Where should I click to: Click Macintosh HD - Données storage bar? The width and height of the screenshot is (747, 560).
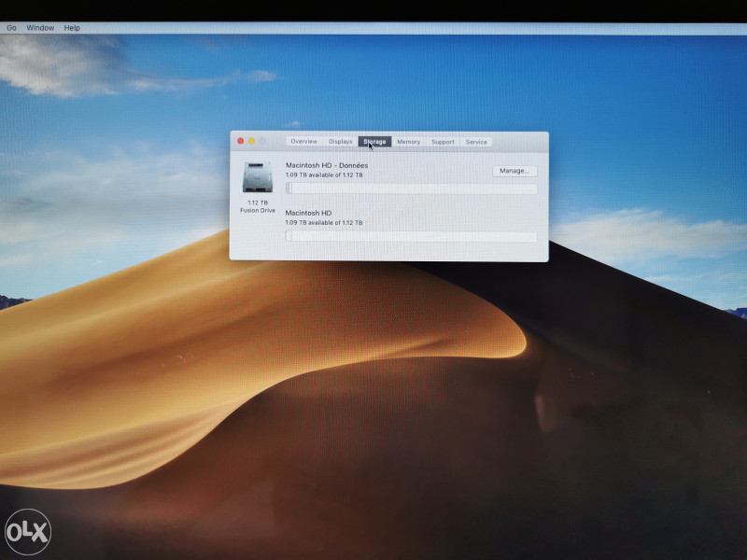[x=411, y=189]
